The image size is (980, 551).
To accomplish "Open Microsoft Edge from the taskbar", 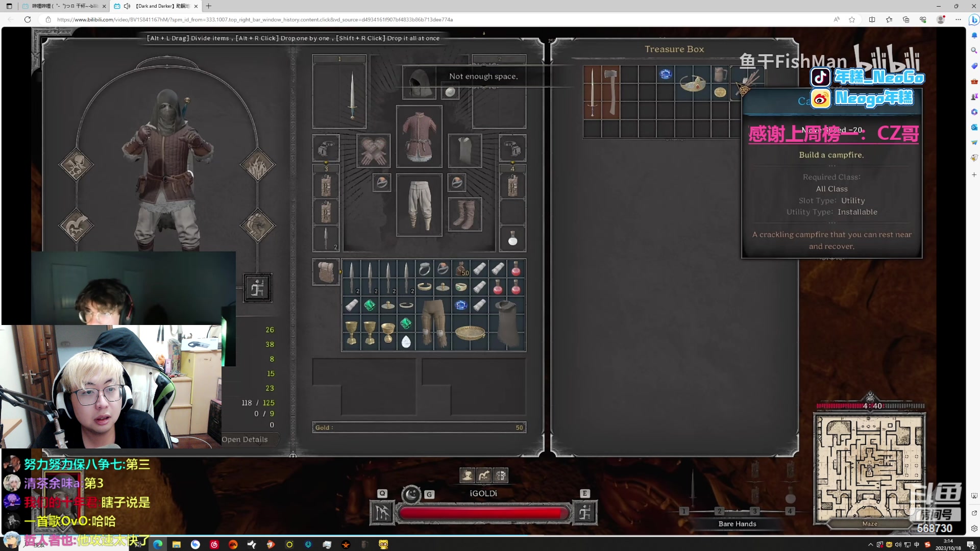I will [x=158, y=544].
